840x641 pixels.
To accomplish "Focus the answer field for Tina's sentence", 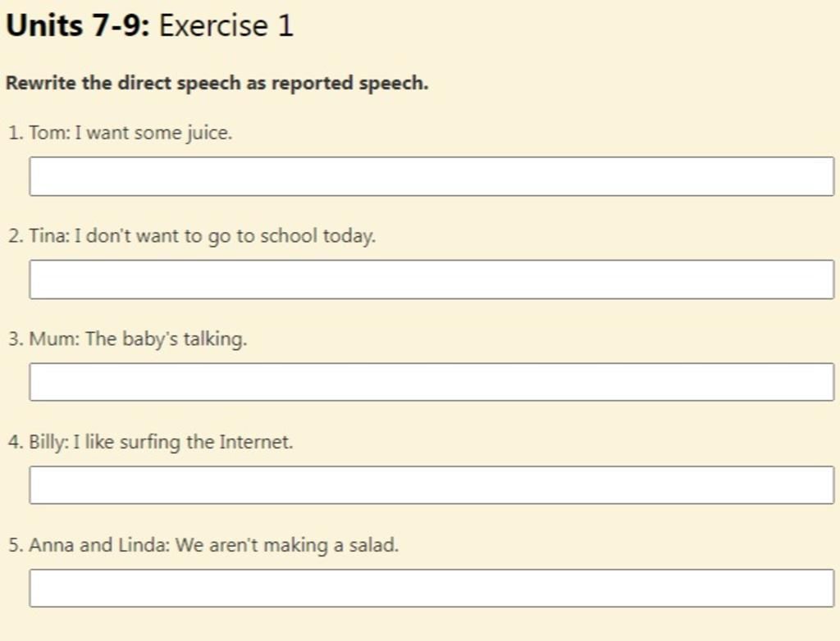I will (x=431, y=279).
